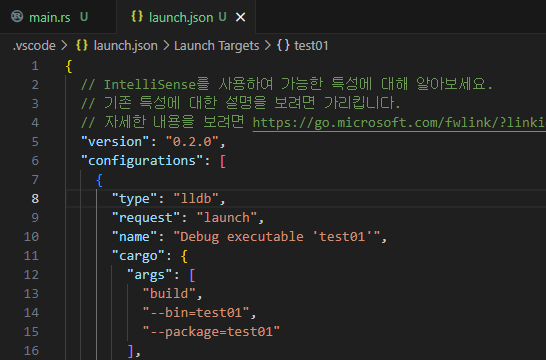Close the launch.json tab

[x=241, y=17]
